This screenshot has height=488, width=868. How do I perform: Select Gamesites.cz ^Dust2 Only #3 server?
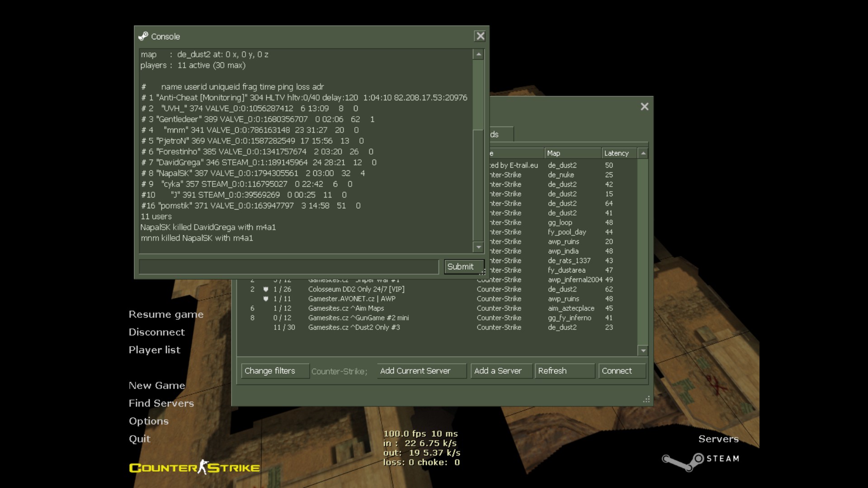point(437,327)
